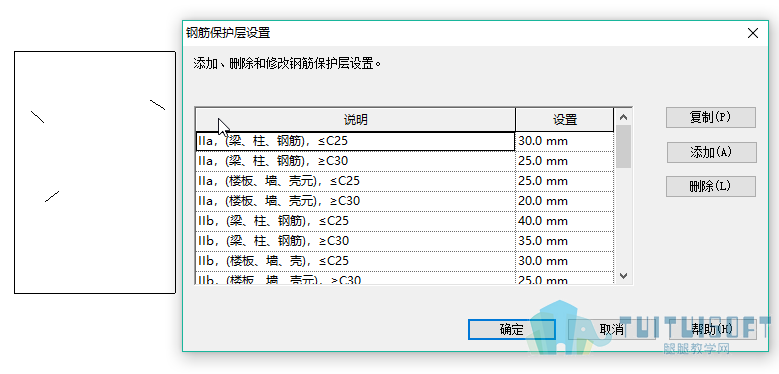Confirm with the 确定 button

pyautogui.click(x=512, y=329)
